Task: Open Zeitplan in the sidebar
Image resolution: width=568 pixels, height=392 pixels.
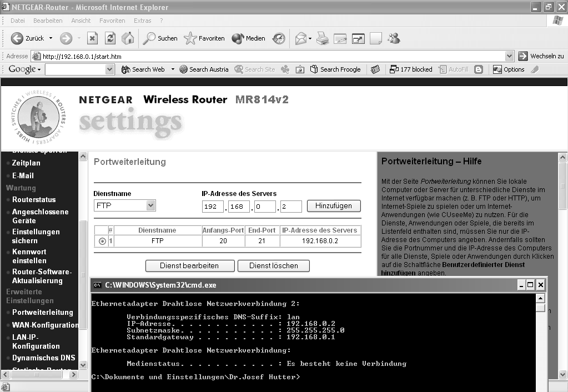Action: pos(26,163)
